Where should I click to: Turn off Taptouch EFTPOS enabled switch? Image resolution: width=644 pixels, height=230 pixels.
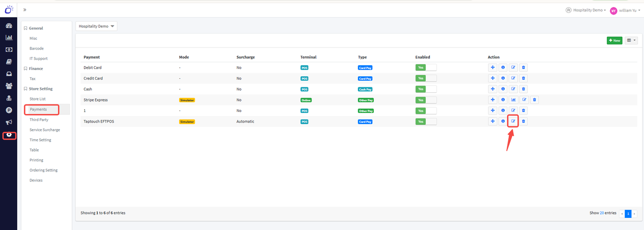click(426, 121)
